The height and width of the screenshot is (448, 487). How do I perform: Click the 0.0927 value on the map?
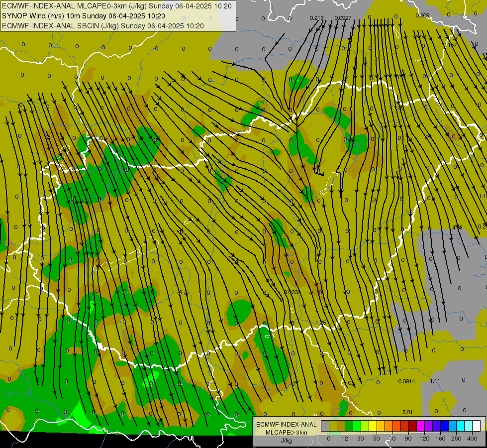point(343,18)
